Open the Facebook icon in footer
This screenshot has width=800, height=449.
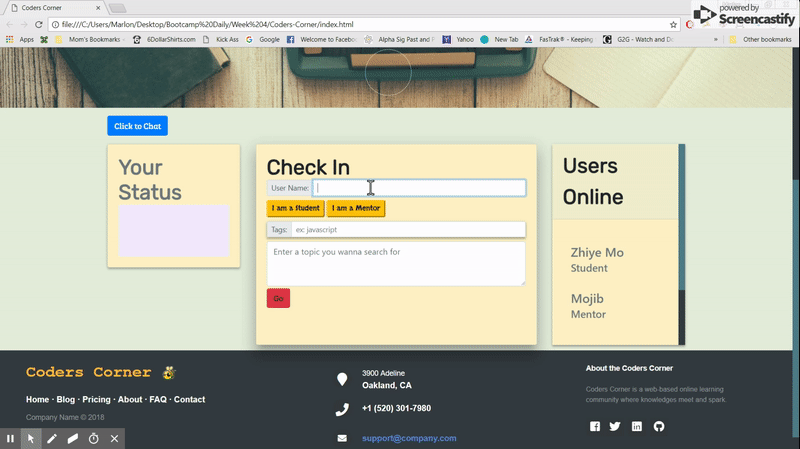[595, 426]
